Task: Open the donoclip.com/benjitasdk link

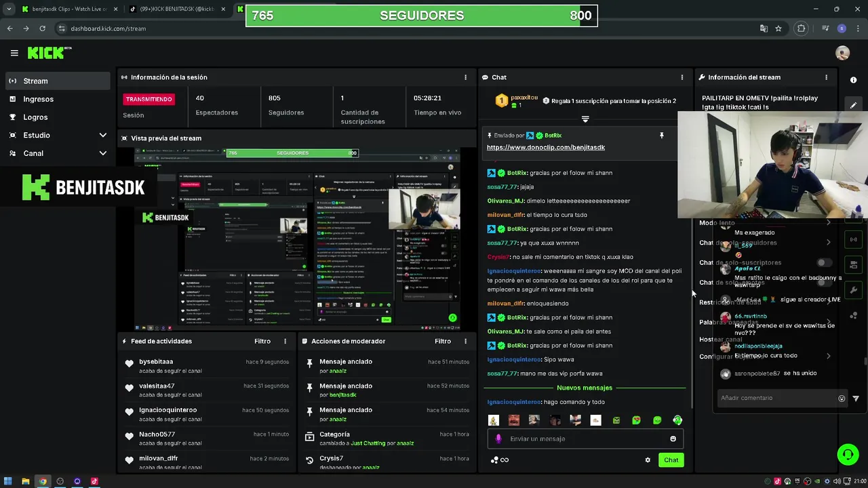Action: coord(545,147)
